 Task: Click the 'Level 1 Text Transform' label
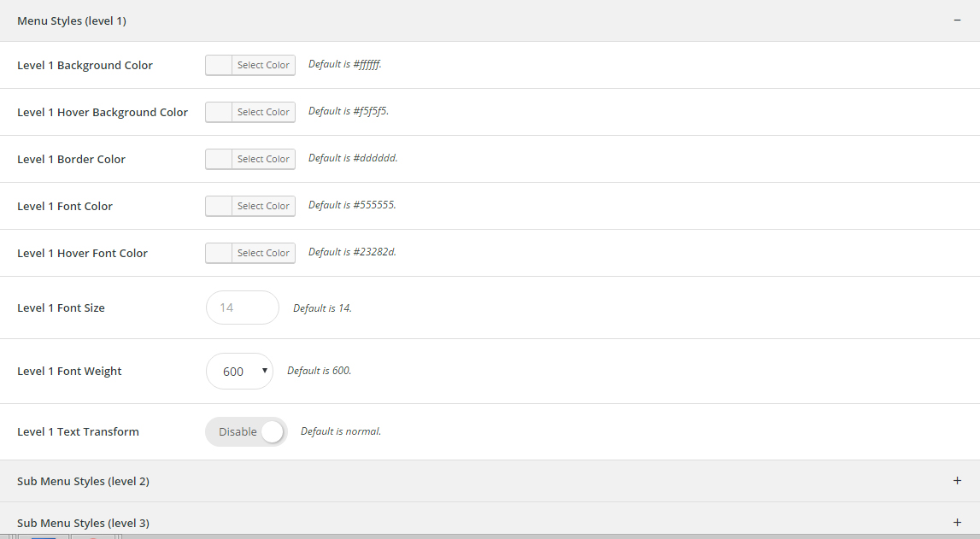(78, 431)
